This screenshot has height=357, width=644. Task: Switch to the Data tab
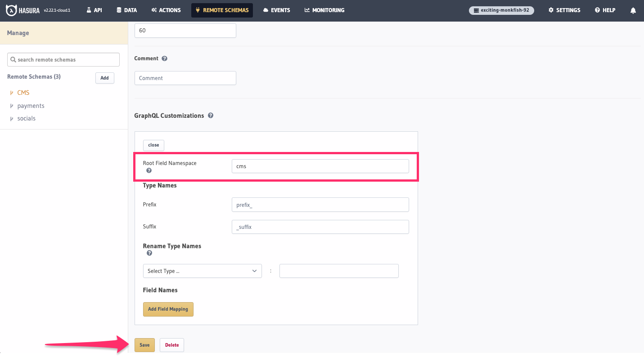point(126,10)
